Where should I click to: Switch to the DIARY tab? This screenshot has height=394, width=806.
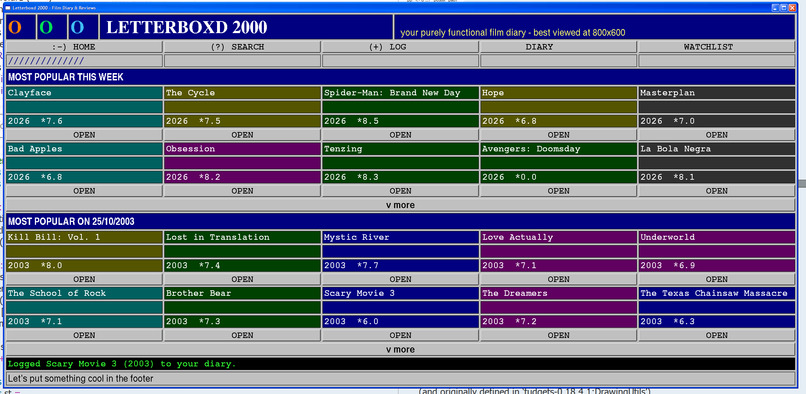(558, 47)
